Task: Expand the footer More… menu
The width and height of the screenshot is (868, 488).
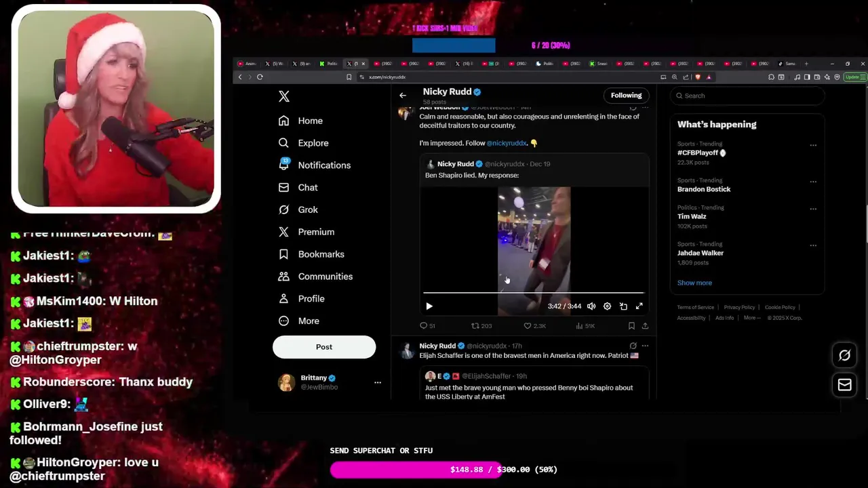Action: click(751, 318)
